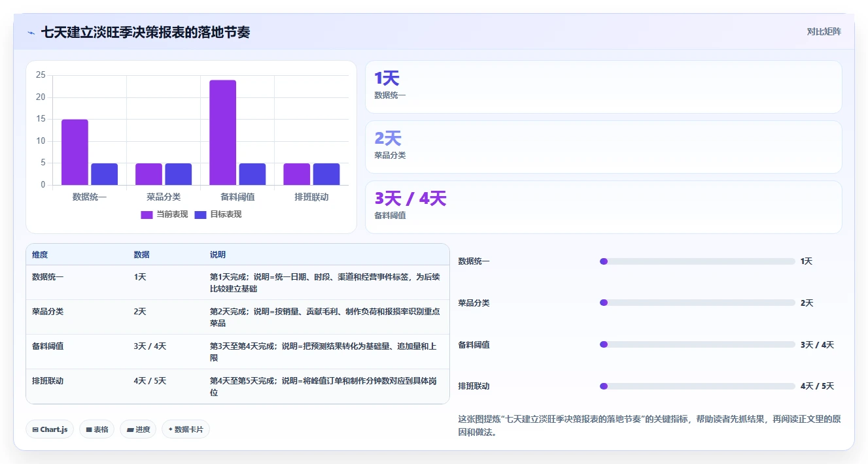Click the blue 目标表现 bar for 备料阈值
This screenshot has height=464, width=868.
click(252, 174)
